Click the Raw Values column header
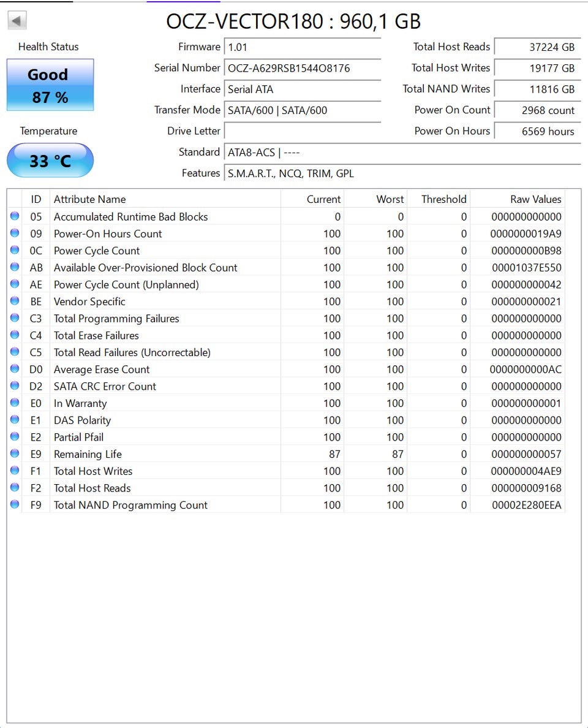The height and width of the screenshot is (728, 588). [518, 199]
